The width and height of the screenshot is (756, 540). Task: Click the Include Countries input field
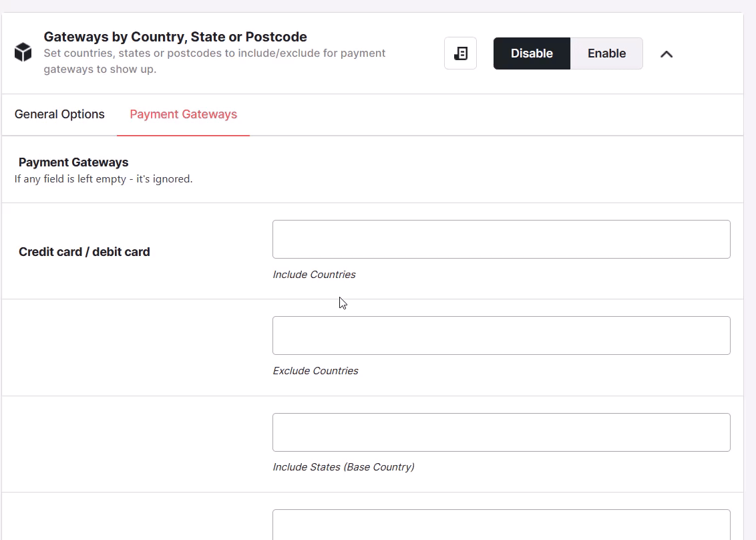(x=502, y=239)
